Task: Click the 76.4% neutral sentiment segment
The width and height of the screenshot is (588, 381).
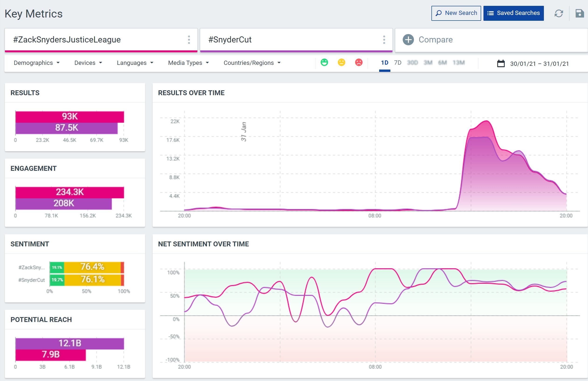Action: click(x=92, y=267)
